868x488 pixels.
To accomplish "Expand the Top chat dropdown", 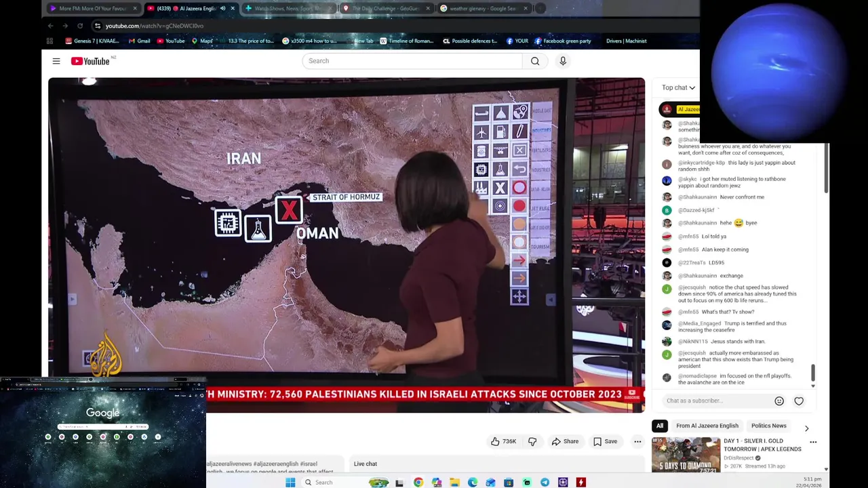I will [678, 87].
